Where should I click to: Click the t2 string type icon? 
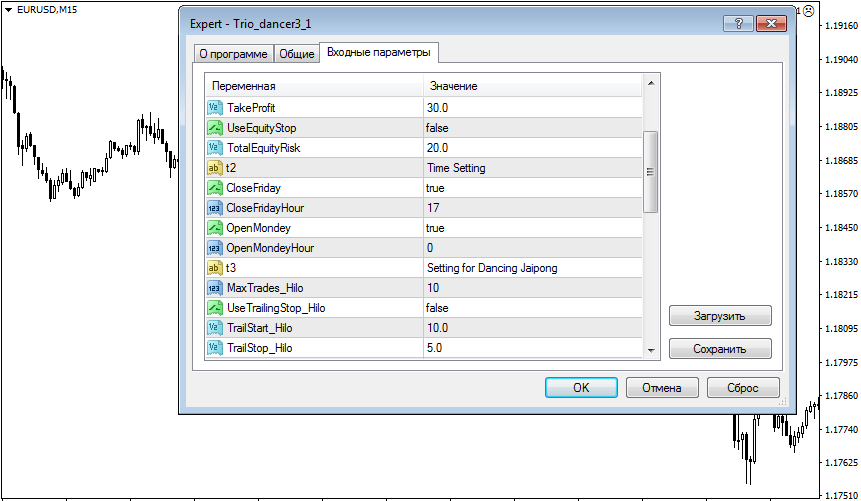point(214,168)
